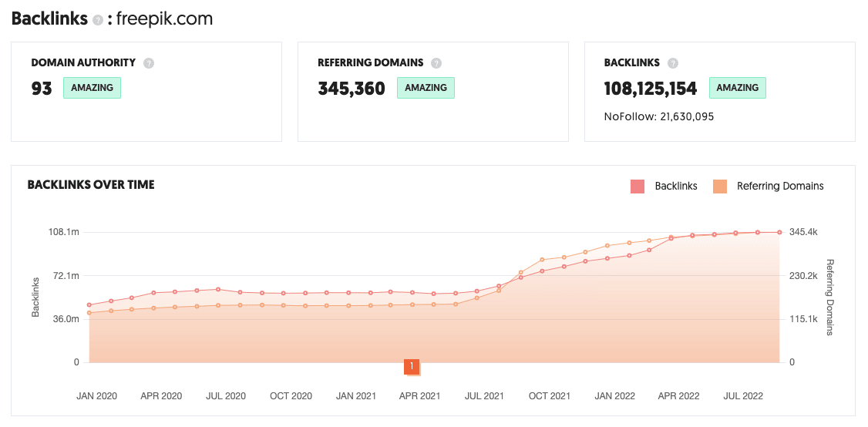Click the JAN 2021 x-axis label
Image resolution: width=868 pixels, height=427 pixels.
tap(356, 396)
